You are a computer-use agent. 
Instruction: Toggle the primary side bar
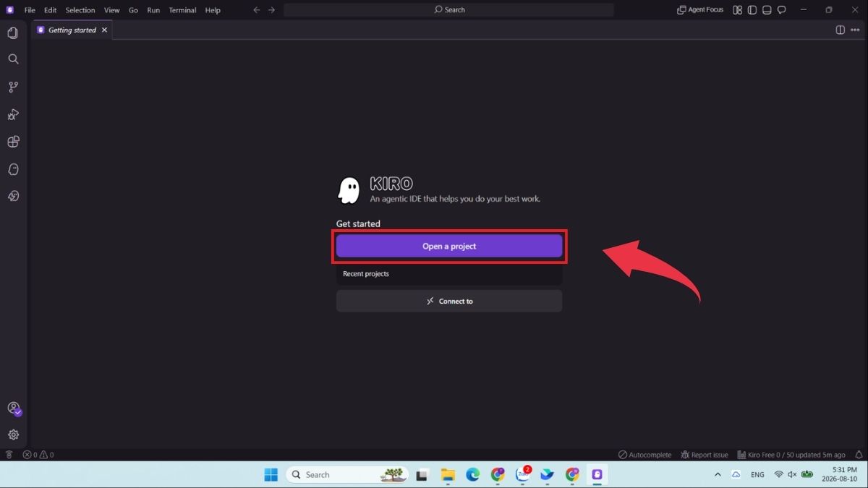pos(752,10)
